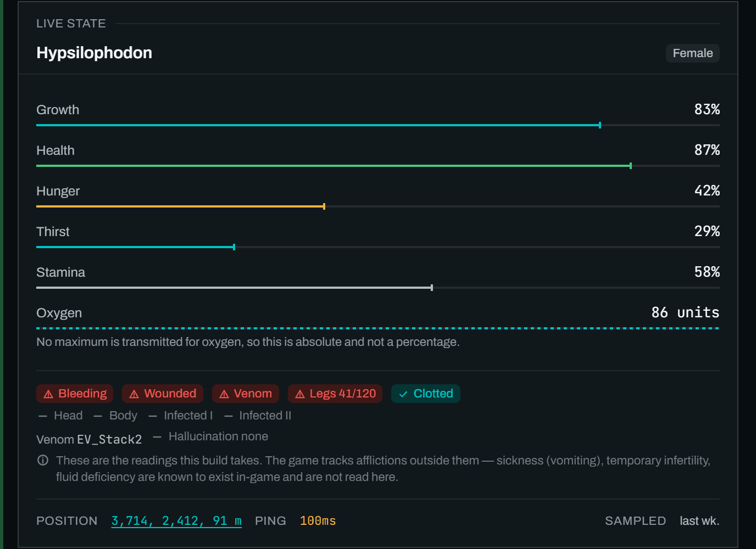The width and height of the screenshot is (756, 549).
Task: Select the Bleeding status badge
Action: pos(75,394)
